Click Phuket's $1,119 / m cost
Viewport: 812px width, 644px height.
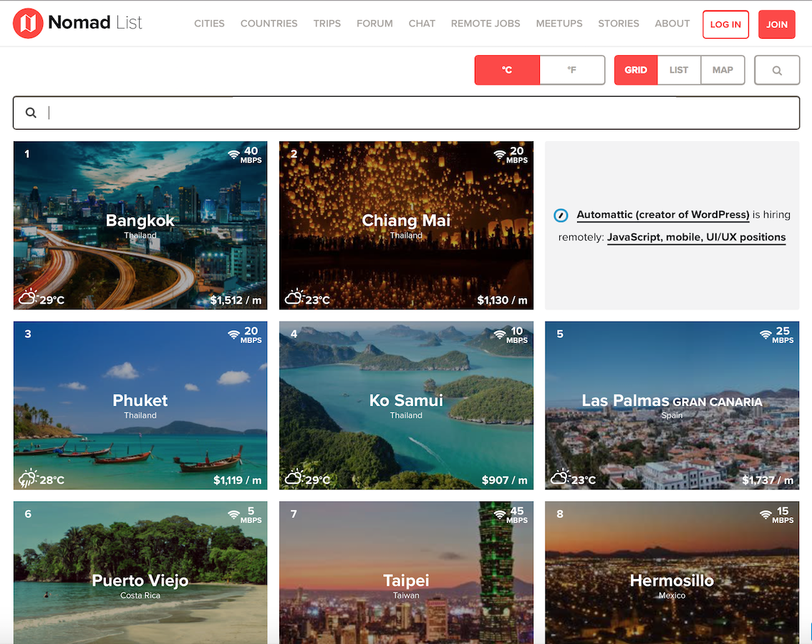pyautogui.click(x=237, y=480)
